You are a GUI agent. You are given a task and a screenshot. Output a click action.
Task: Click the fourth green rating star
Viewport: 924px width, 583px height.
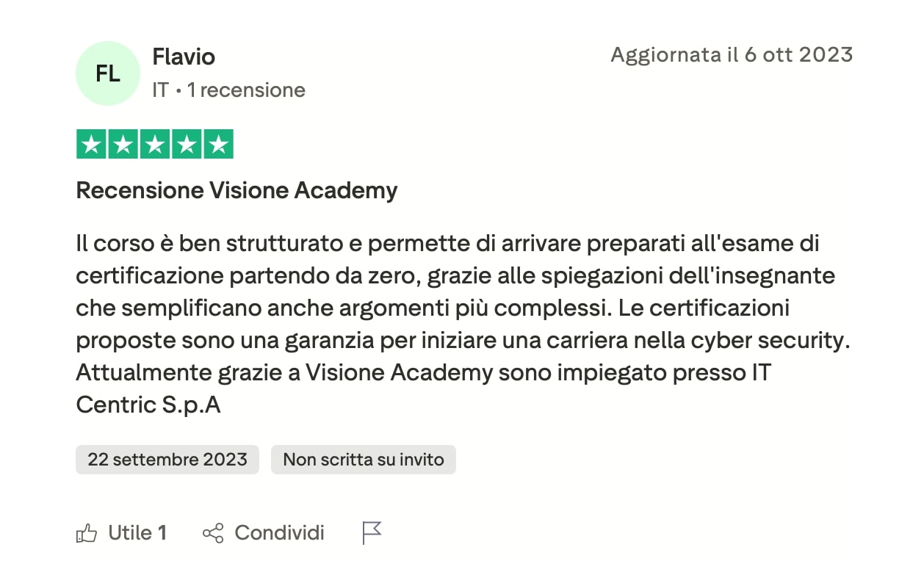click(x=187, y=145)
